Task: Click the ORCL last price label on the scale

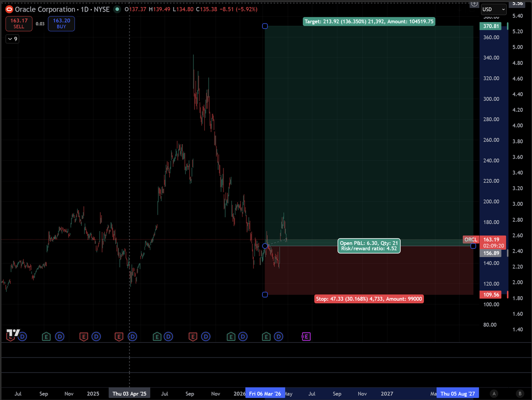Action: pos(471,239)
